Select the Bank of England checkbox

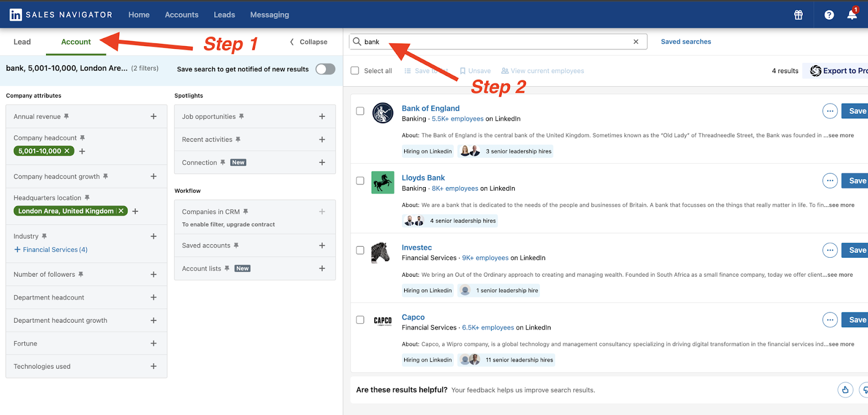click(360, 111)
